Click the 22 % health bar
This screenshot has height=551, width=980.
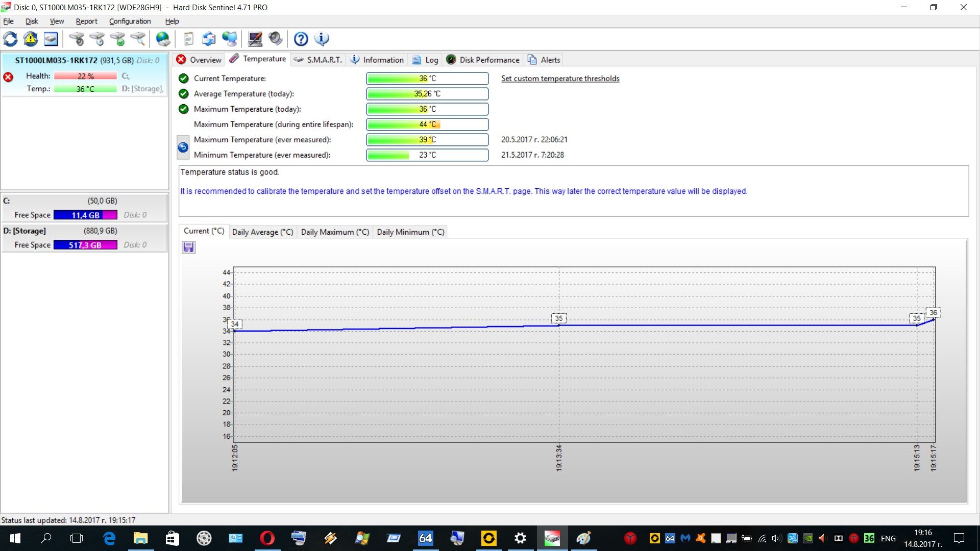point(85,76)
